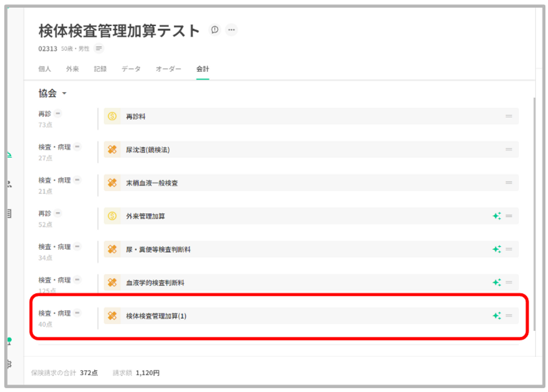Open the 末梢血液一般検査 item
The width and height of the screenshot is (548, 392).
(152, 183)
